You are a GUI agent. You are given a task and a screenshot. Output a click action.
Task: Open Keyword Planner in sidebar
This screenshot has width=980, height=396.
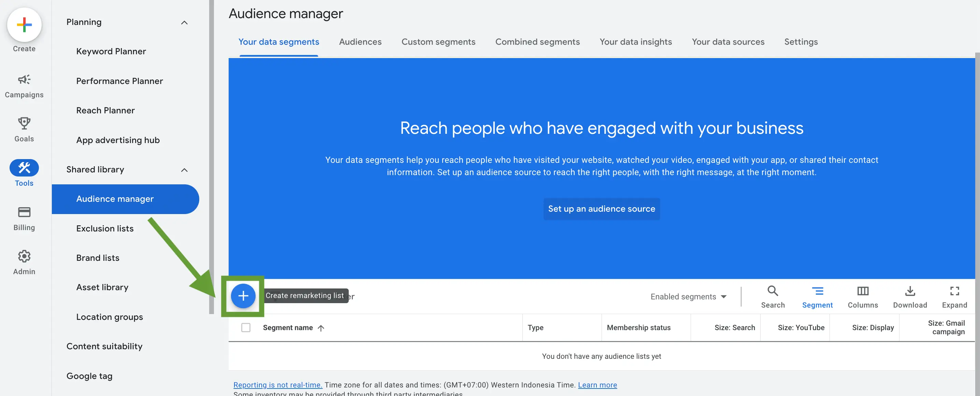point(111,52)
